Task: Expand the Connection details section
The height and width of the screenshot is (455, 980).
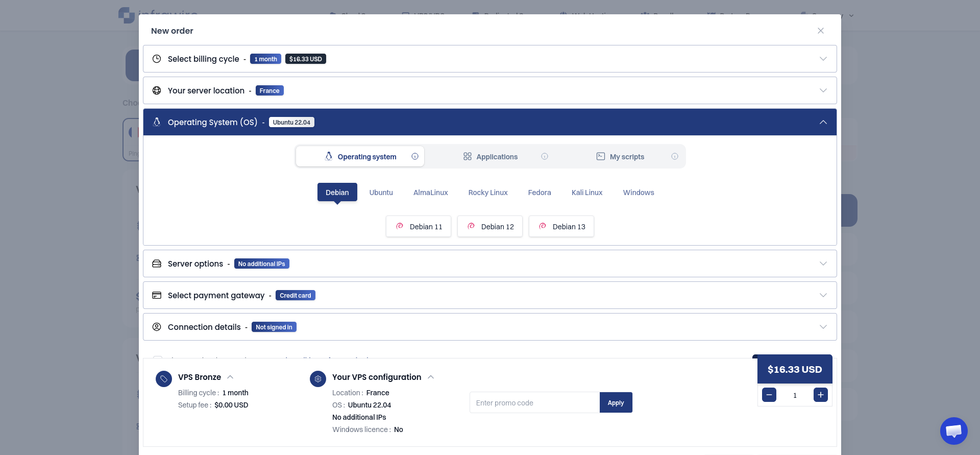Action: (x=490, y=327)
